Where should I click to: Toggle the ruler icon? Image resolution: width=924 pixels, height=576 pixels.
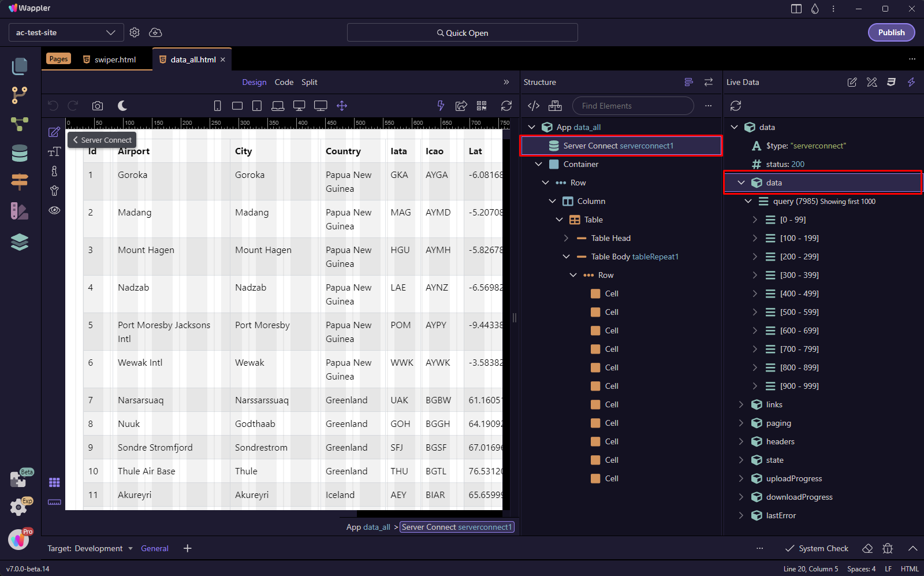click(x=54, y=502)
